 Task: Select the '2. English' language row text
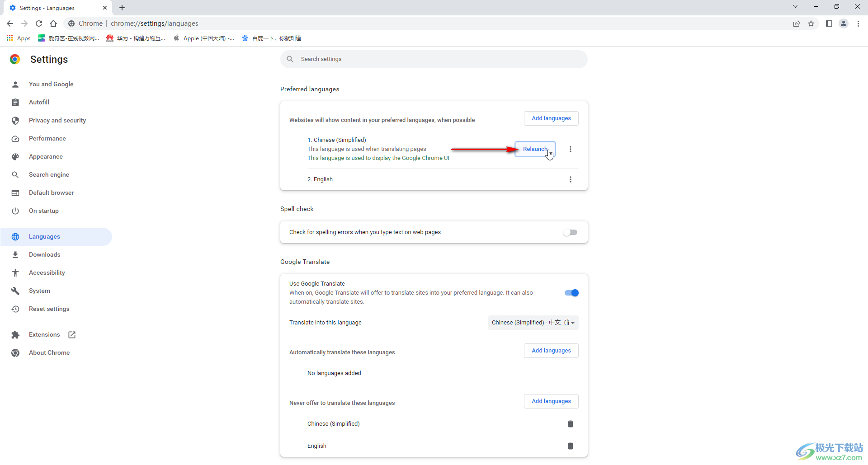pos(320,179)
